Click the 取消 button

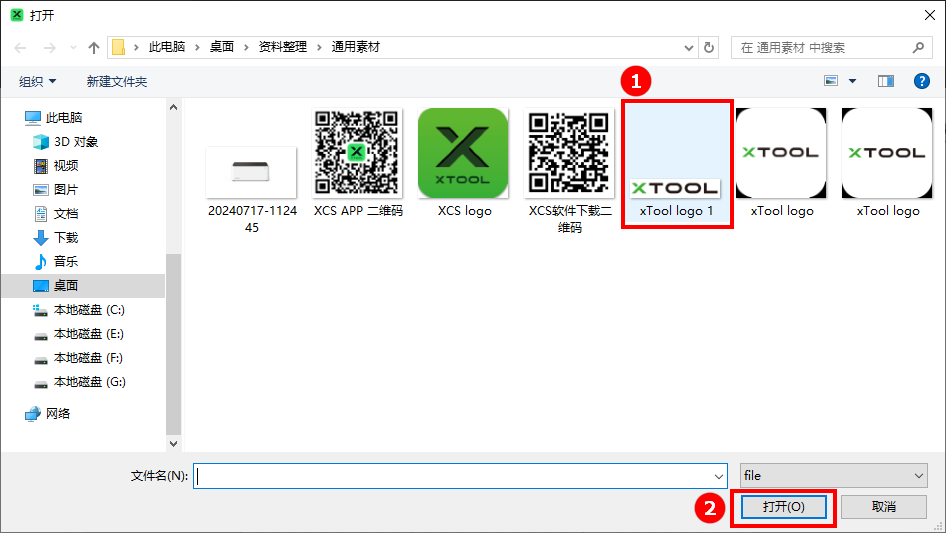click(x=884, y=506)
